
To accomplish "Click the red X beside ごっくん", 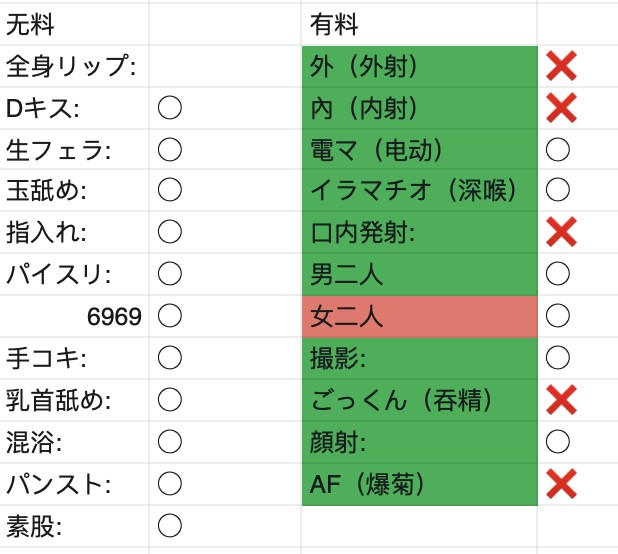I will pos(561,400).
